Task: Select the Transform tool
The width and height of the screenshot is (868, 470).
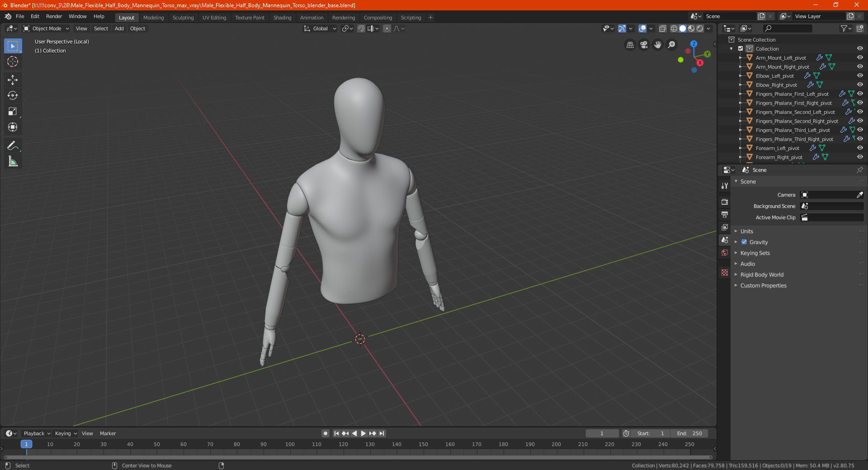Action: (13, 127)
